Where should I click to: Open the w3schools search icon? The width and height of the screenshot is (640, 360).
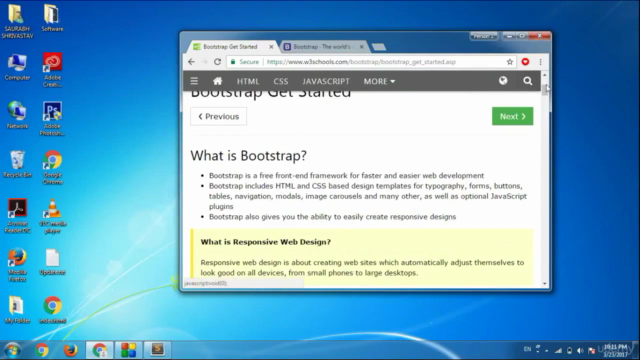[x=528, y=81]
